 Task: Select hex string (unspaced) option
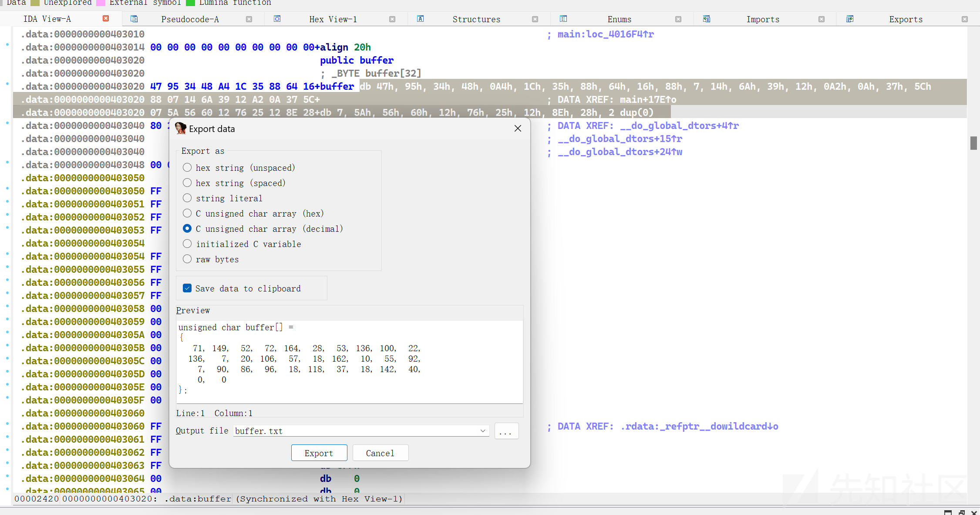239,168
